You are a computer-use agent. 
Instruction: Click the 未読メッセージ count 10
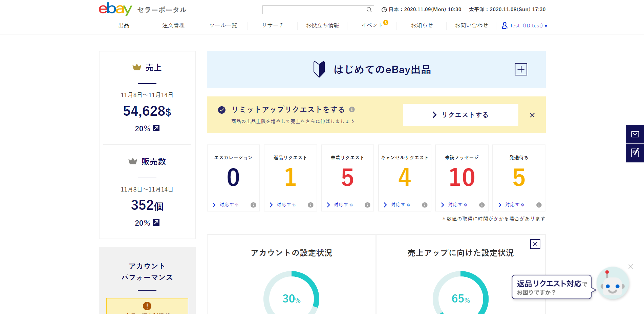[x=462, y=177]
